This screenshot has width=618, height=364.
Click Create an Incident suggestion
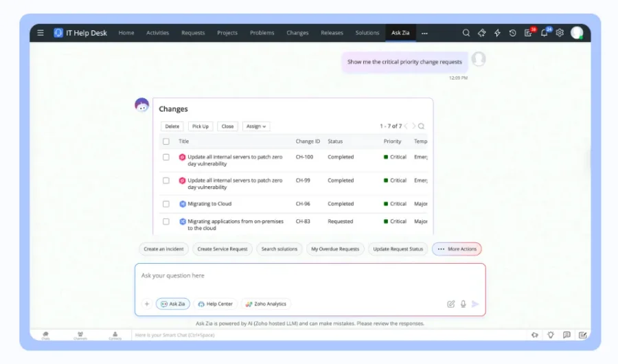click(163, 249)
